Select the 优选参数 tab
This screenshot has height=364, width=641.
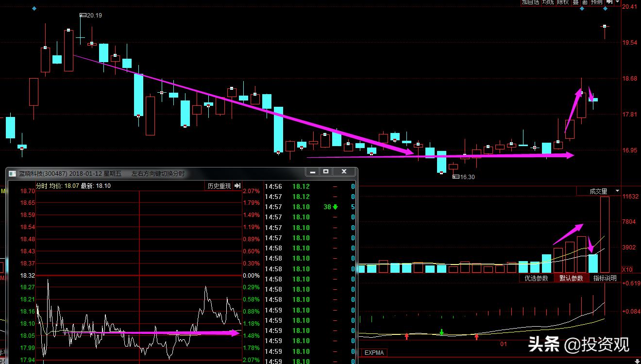(536, 278)
